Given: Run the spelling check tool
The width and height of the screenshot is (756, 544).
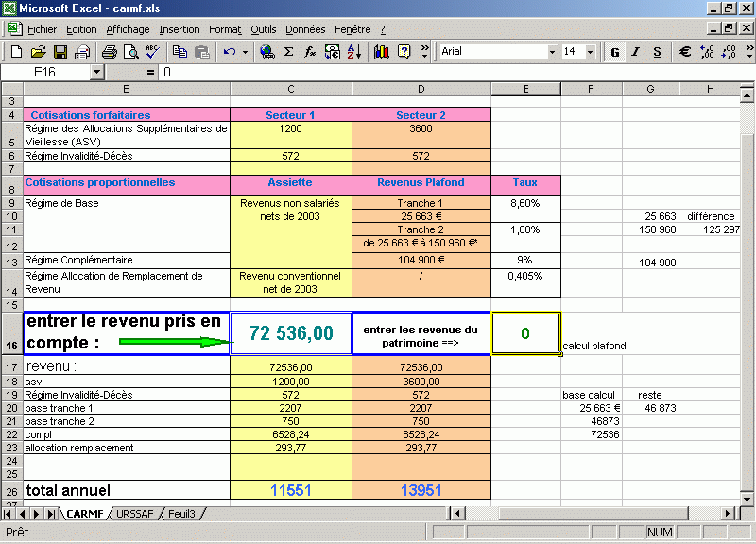Looking at the screenshot, I should coord(152,52).
